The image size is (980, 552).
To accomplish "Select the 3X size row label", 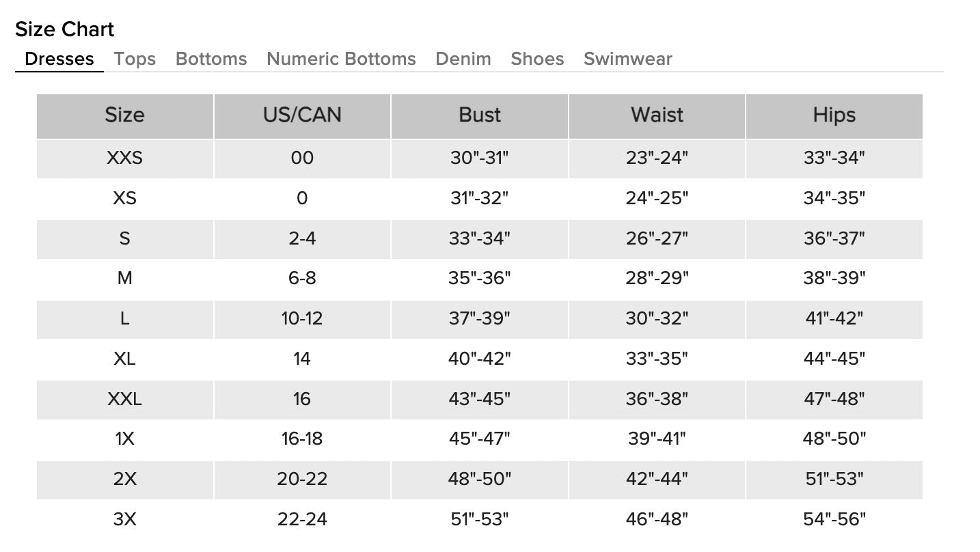I will [124, 519].
